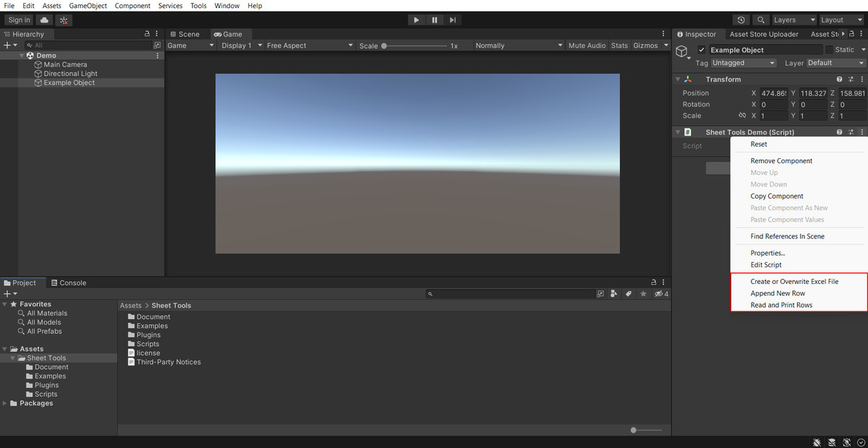Image resolution: width=868 pixels, height=448 pixels.
Task: Open the Layers dropdown
Action: point(793,20)
